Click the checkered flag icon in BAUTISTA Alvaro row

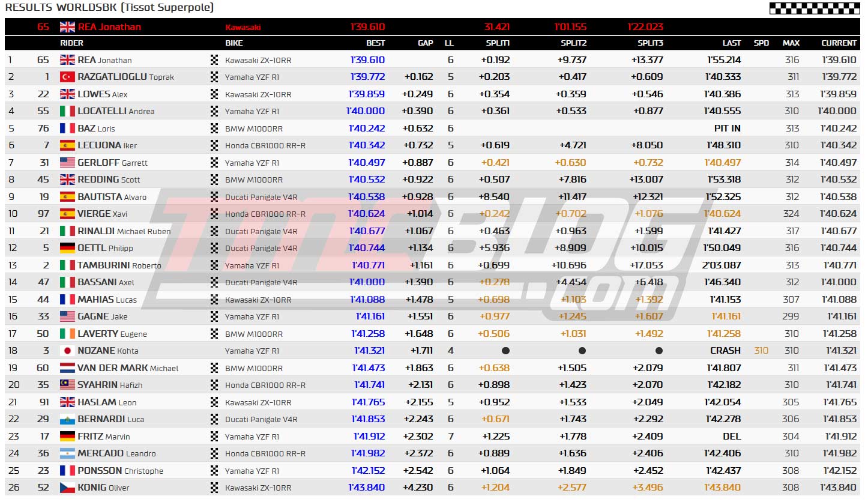coord(214,196)
